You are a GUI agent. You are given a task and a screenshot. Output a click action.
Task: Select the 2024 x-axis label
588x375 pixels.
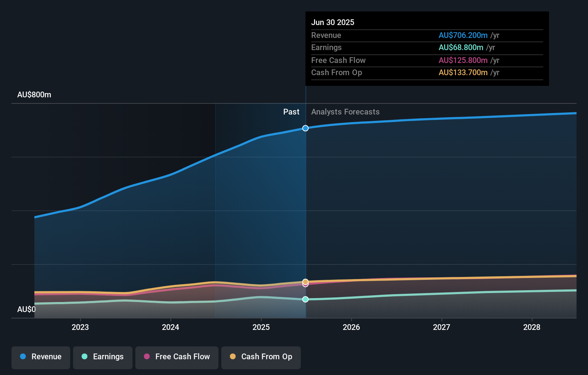[170, 327]
